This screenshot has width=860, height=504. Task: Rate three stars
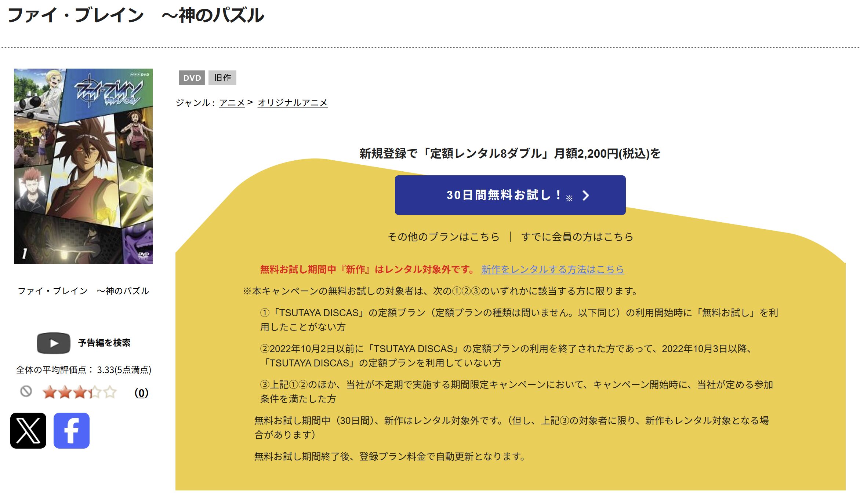click(x=80, y=392)
